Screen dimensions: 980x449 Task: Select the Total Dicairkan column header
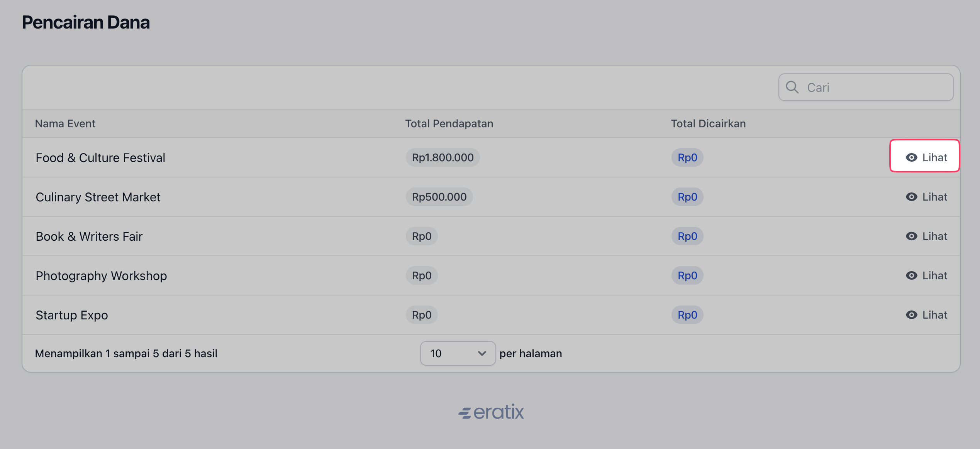[708, 123]
